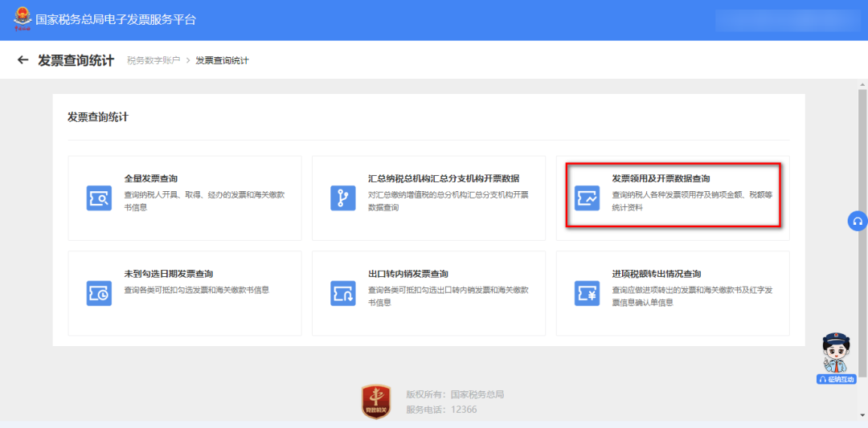
Task: Click the 进项税额转出情况查询 yen icon
Action: (x=588, y=293)
